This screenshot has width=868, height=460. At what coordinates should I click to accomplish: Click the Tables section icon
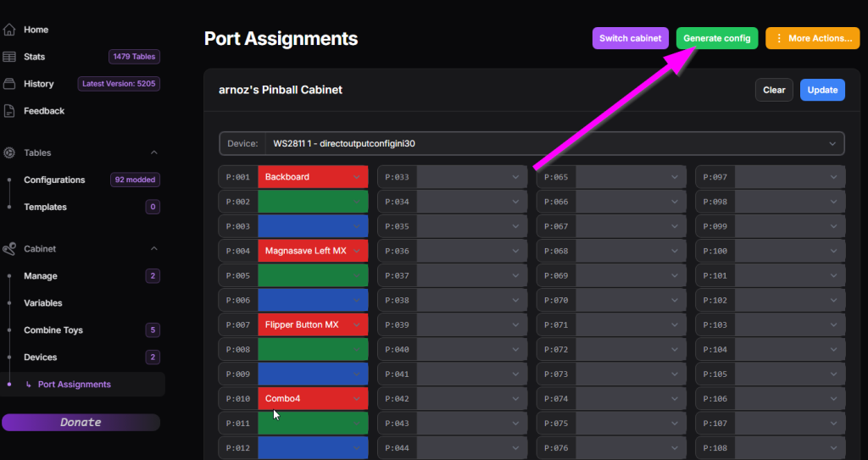click(x=9, y=153)
